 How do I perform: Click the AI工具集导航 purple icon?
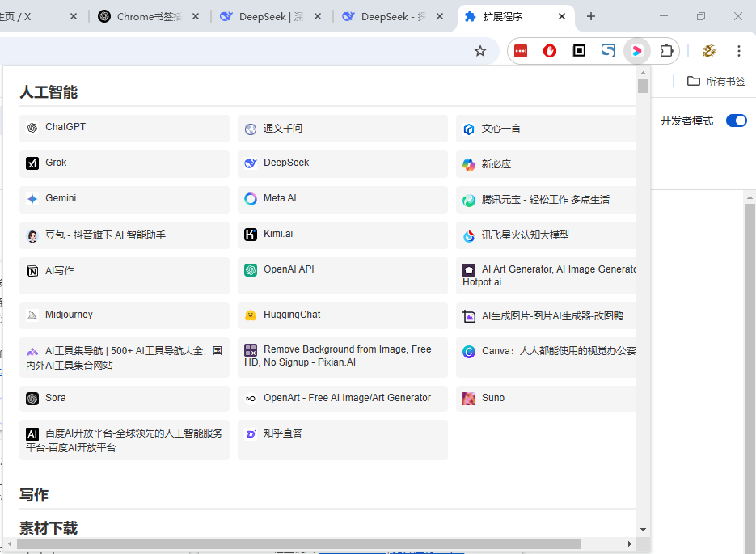point(32,352)
